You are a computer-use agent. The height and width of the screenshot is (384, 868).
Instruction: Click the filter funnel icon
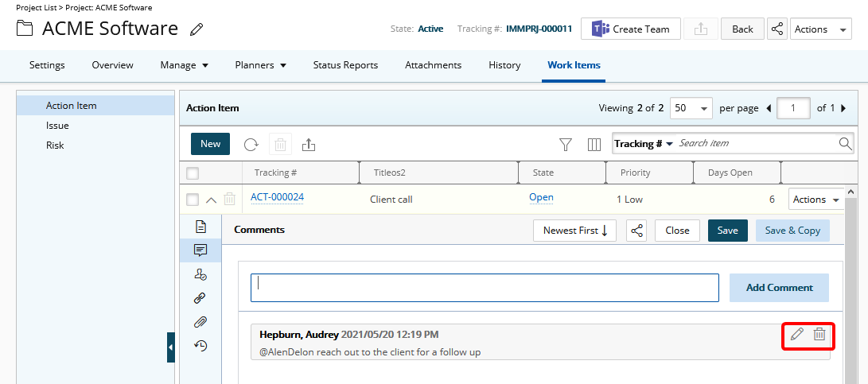[566, 144]
